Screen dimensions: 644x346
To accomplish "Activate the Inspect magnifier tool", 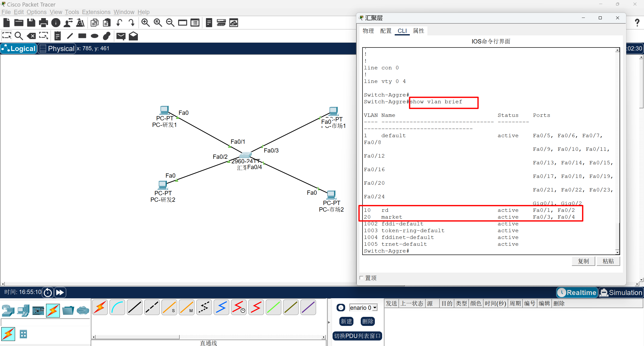I will [19, 36].
